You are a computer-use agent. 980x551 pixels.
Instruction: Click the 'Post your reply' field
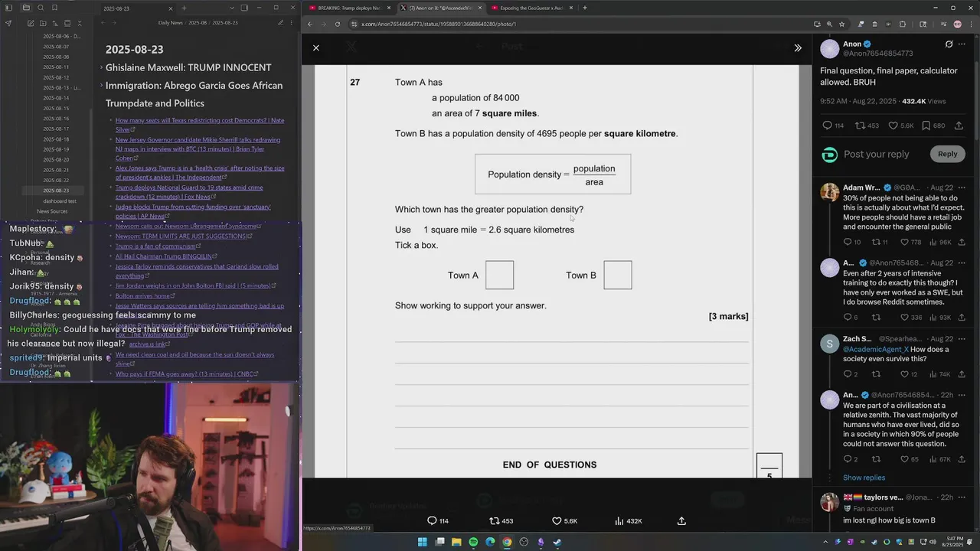877,154
